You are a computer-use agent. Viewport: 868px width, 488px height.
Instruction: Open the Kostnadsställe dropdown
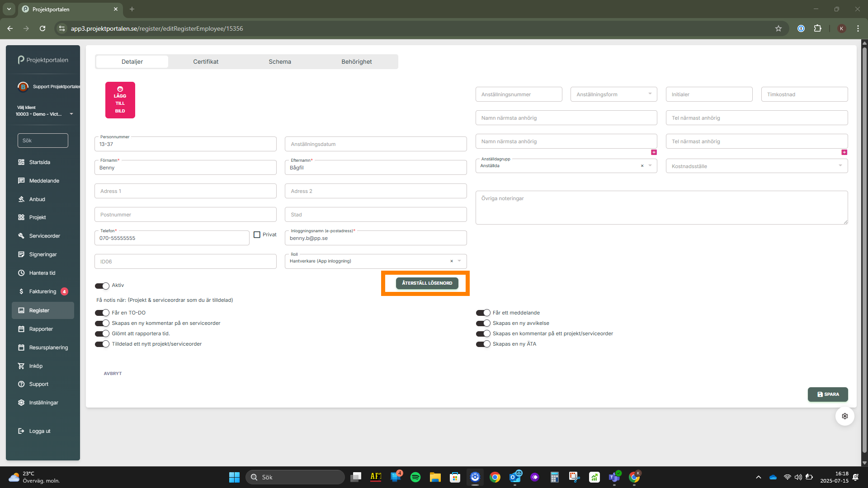click(840, 166)
